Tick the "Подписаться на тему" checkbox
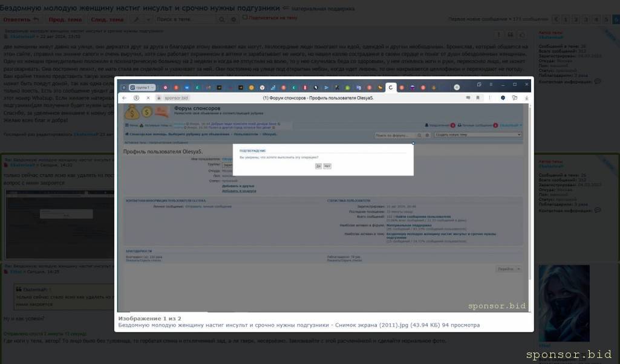 tap(245, 18)
